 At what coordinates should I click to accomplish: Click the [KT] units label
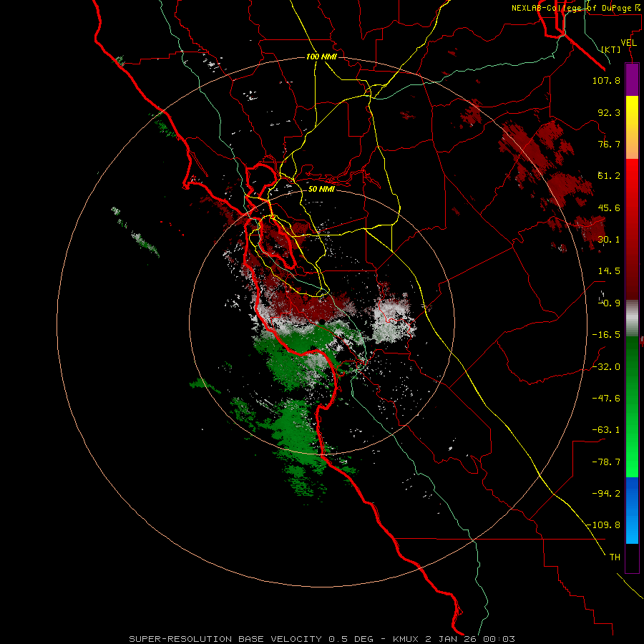pyautogui.click(x=611, y=49)
